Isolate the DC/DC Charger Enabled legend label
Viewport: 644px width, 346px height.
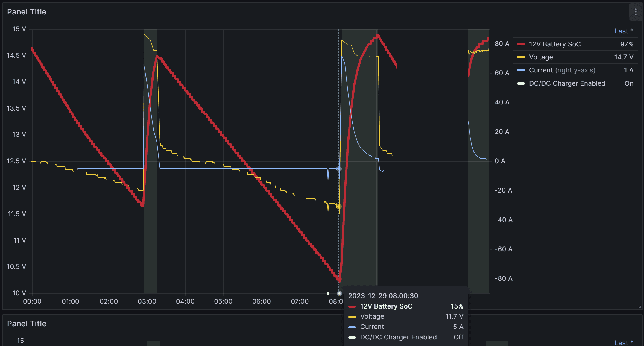pos(567,83)
